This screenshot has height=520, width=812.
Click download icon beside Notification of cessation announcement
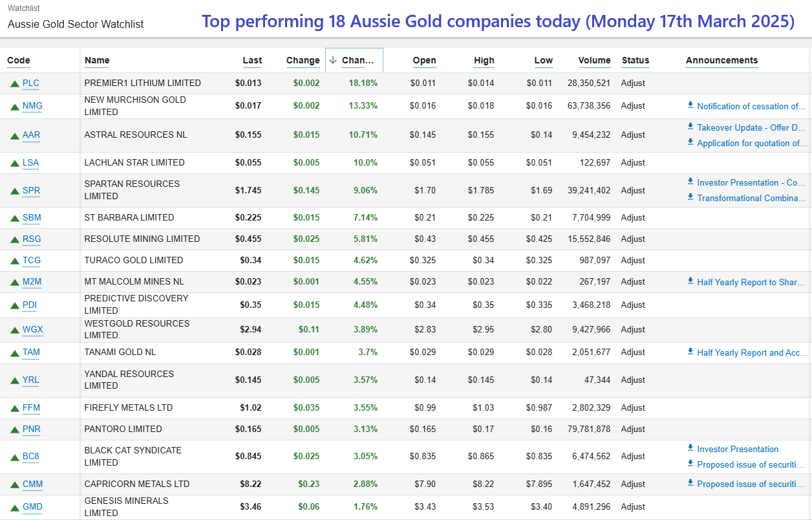tap(690, 105)
